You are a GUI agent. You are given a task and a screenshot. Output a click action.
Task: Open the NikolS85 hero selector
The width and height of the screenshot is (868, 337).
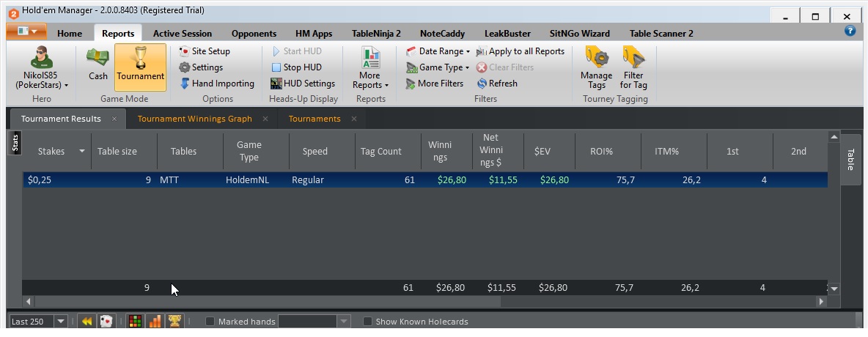coord(42,68)
